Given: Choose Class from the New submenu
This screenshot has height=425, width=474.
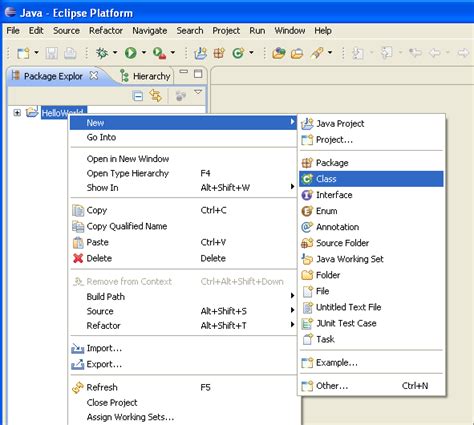Looking at the screenshot, I should [x=371, y=179].
